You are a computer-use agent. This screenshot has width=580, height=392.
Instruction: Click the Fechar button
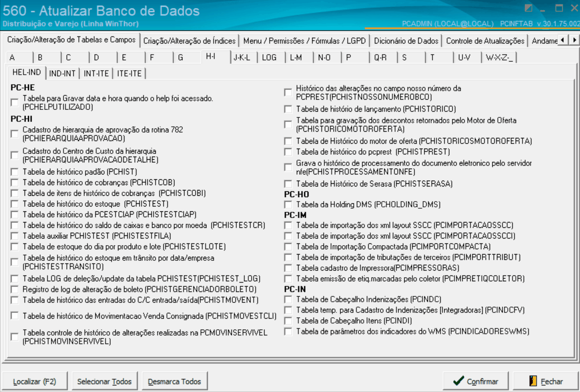click(x=546, y=381)
